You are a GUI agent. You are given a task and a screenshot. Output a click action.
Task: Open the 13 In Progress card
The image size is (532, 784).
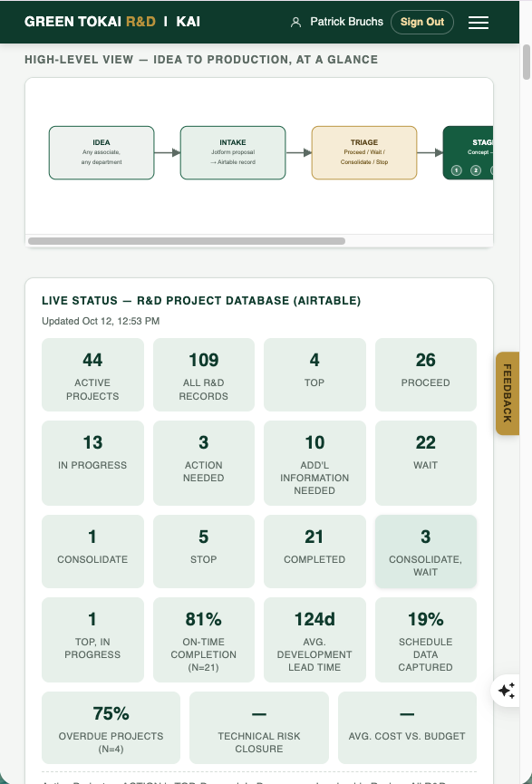tap(92, 463)
